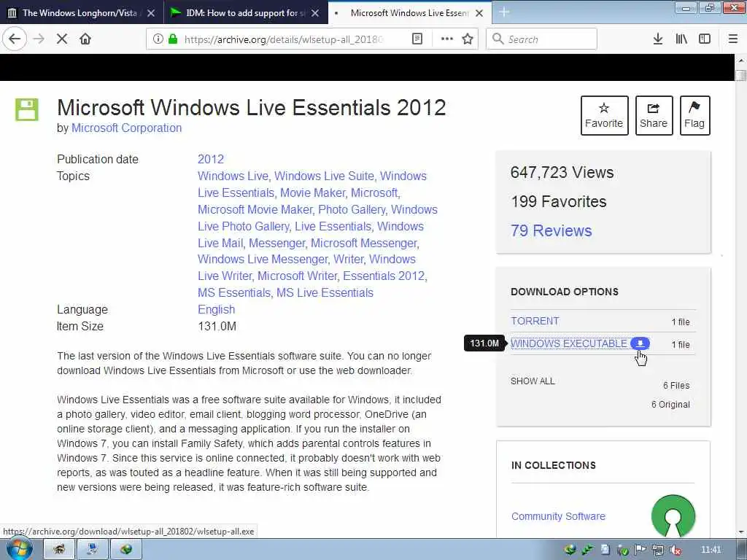Image resolution: width=747 pixels, height=560 pixels.
Task: Click the green Community Software logo thumbnail
Action: 673,516
